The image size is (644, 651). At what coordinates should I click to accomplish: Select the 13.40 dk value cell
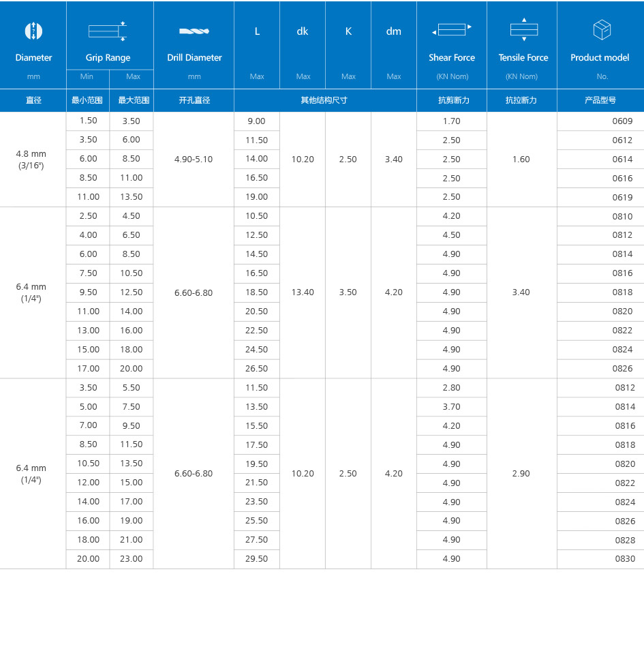pyautogui.click(x=303, y=292)
